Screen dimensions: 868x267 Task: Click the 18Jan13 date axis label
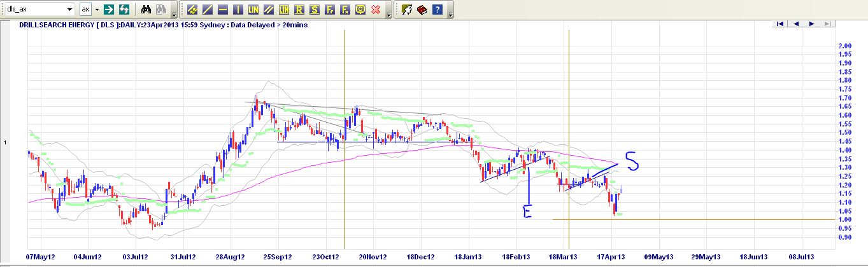coord(468,257)
